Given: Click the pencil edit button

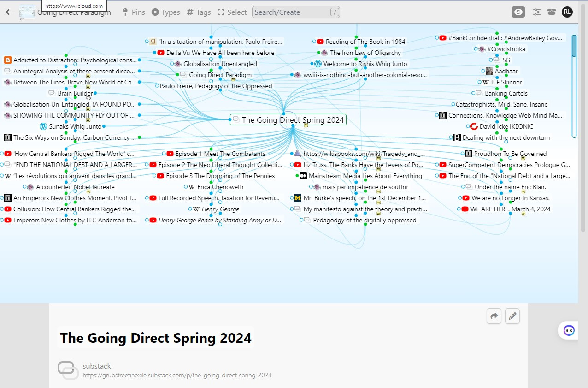Looking at the screenshot, I should pyautogui.click(x=512, y=316).
